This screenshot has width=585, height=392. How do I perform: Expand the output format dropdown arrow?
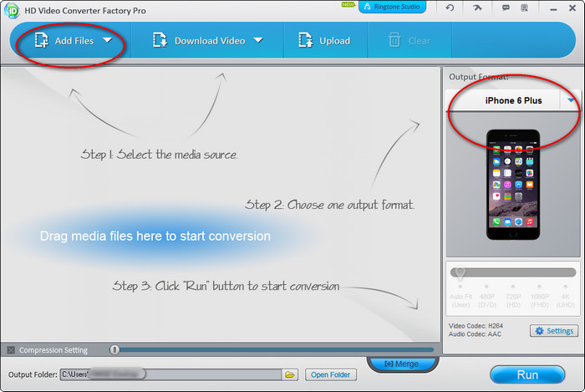(x=571, y=100)
